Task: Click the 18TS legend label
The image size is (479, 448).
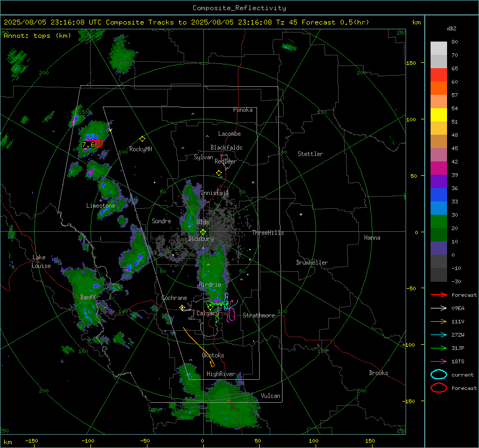Action: click(458, 362)
